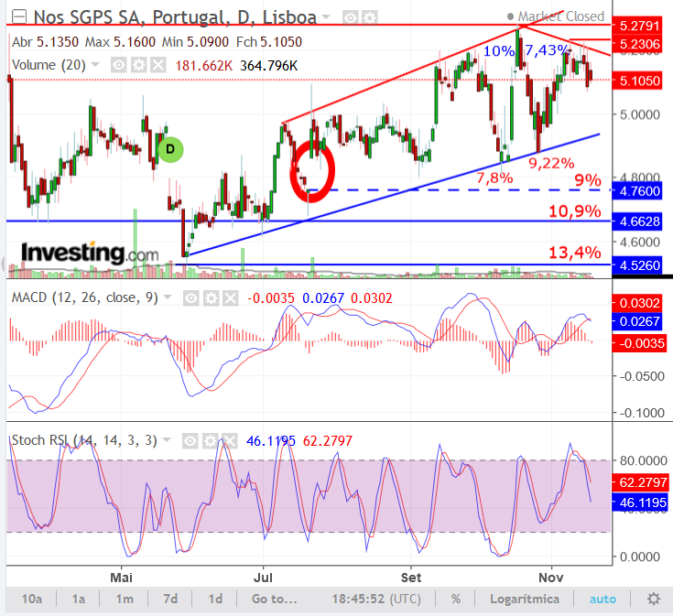Viewport: 673px width, 616px height.
Task: Click the volume value 181.662K
Action: point(204,66)
